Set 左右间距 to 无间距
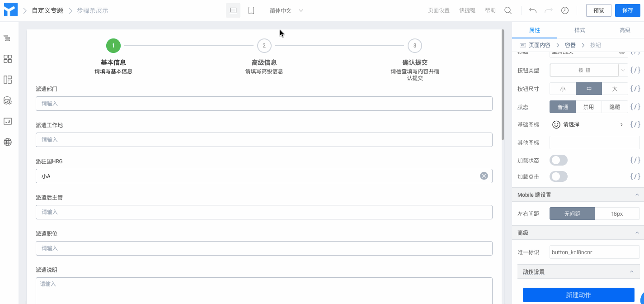Image resolution: width=644 pixels, height=304 pixels. pos(572,214)
